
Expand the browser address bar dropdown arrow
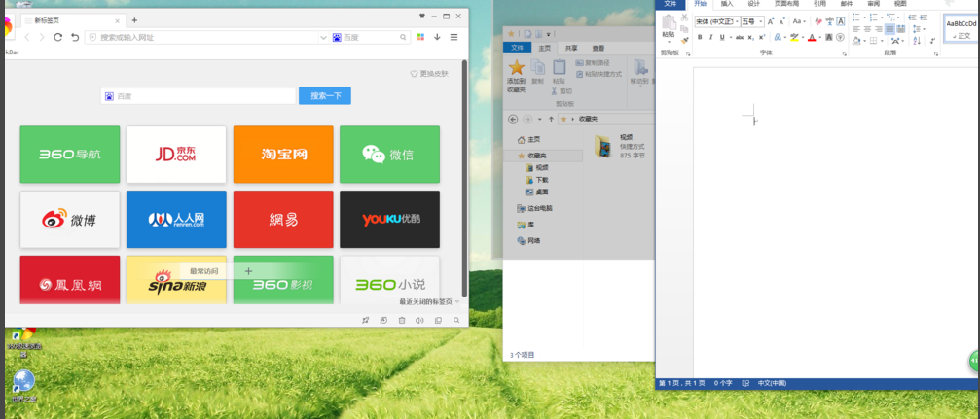[x=323, y=37]
